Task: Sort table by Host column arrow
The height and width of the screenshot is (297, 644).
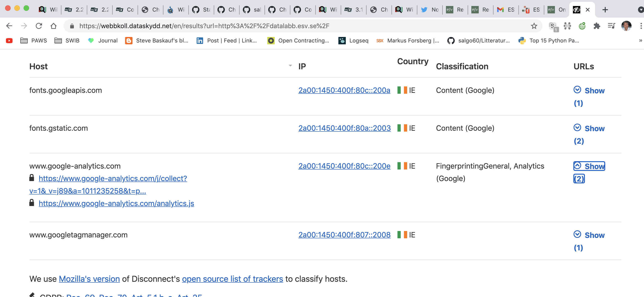Action: pyautogui.click(x=290, y=66)
